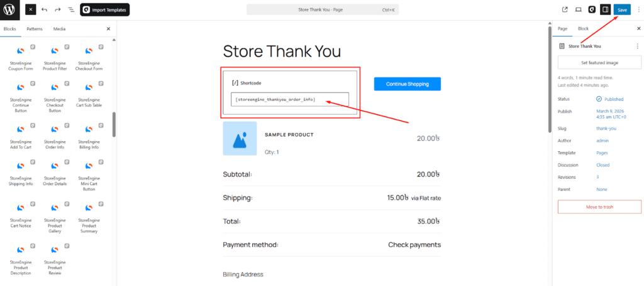Click the Check payments value text
The height and width of the screenshot is (286, 644).
coord(414,245)
